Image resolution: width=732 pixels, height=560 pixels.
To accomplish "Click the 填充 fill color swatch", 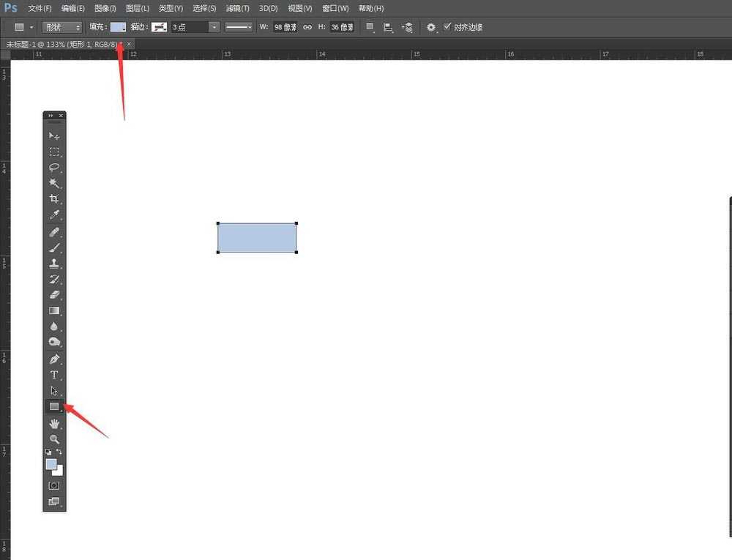I will click(x=118, y=27).
